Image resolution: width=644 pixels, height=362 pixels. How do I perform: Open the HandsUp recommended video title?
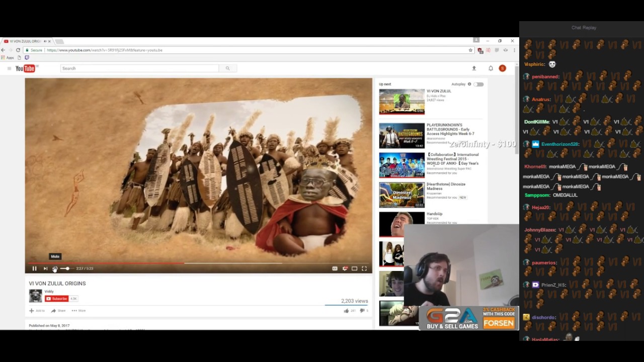(x=434, y=214)
